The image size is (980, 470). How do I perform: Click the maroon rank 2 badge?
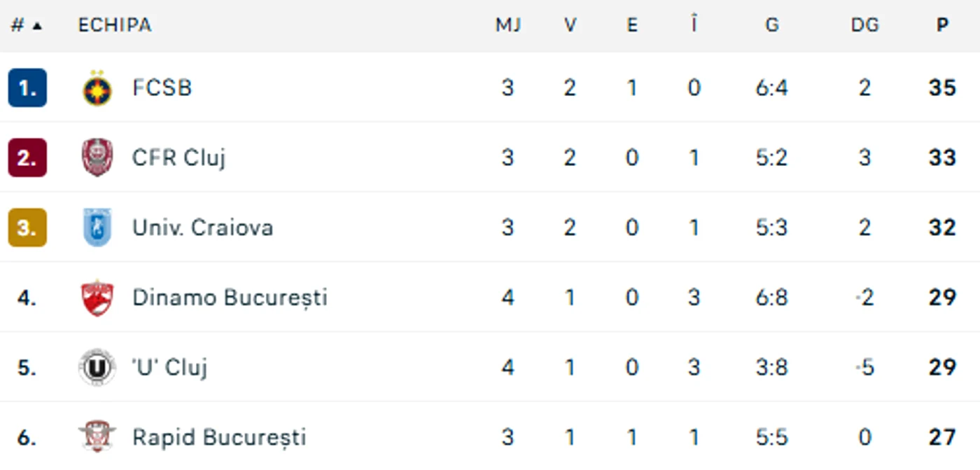27,158
